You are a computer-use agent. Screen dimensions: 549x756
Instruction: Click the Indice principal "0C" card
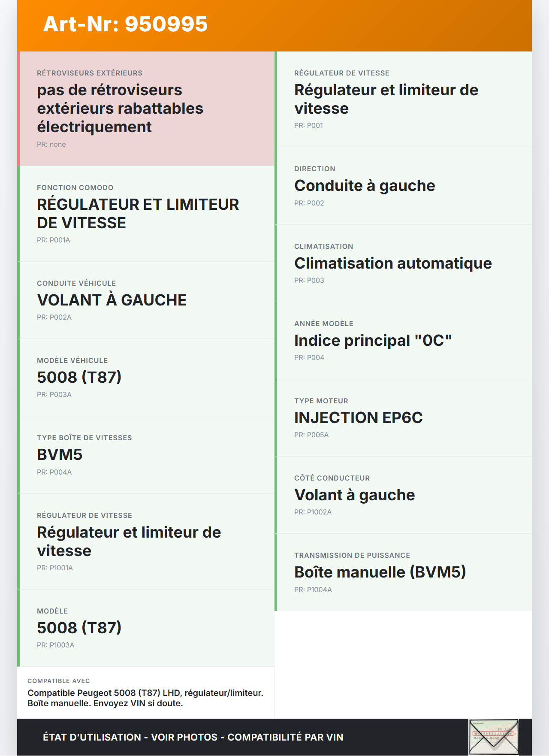click(403, 340)
